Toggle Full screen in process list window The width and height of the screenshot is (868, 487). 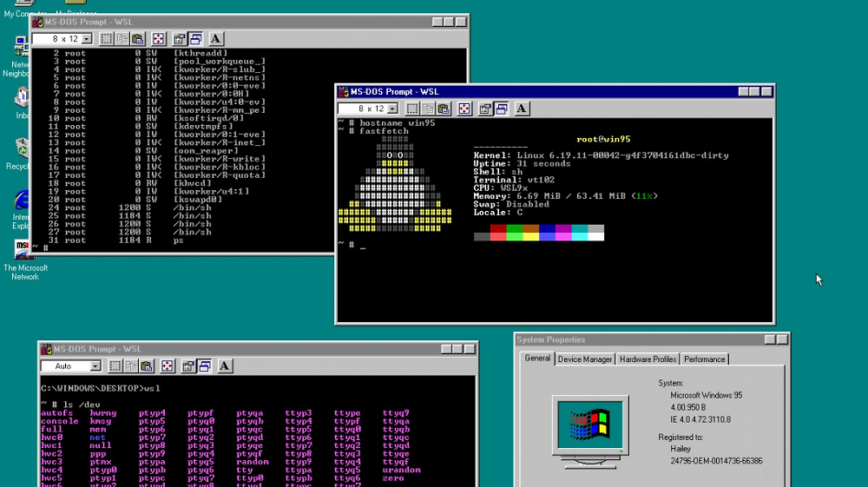(158, 39)
